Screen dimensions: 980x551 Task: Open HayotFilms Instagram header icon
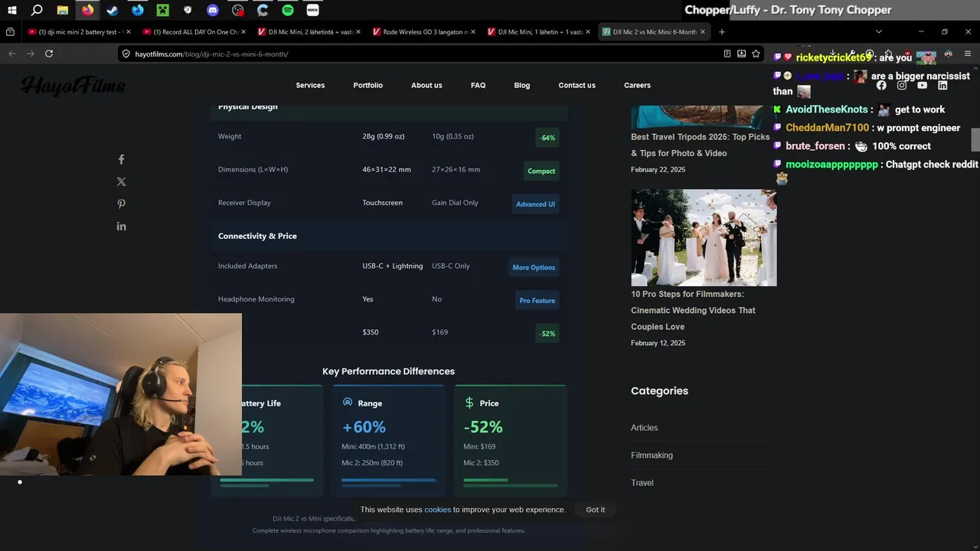(902, 85)
